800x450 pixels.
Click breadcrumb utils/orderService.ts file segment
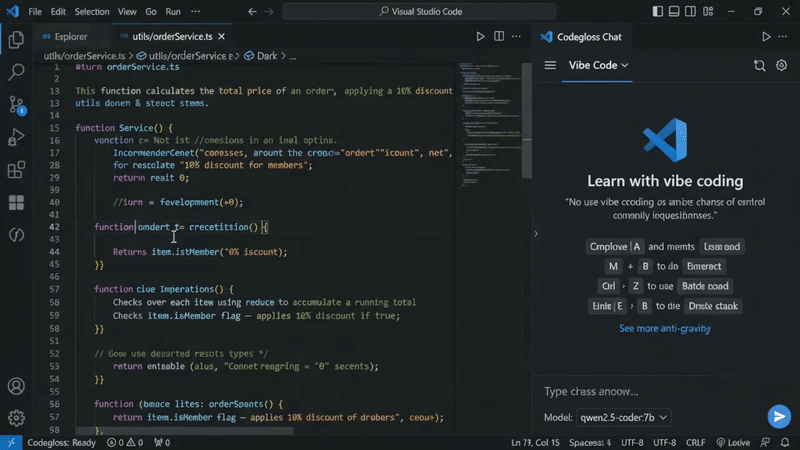point(84,56)
